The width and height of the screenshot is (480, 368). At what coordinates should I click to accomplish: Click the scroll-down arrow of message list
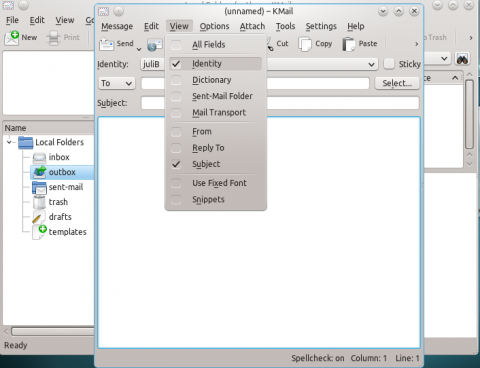click(469, 164)
